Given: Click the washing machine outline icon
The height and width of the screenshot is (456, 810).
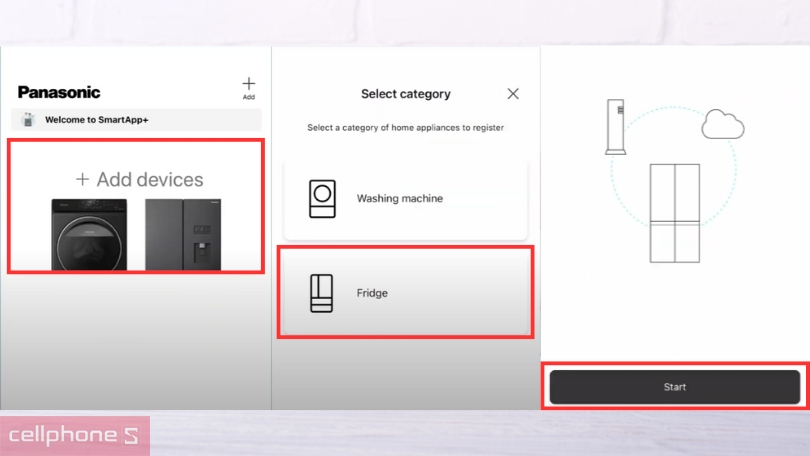Looking at the screenshot, I should tap(322, 199).
